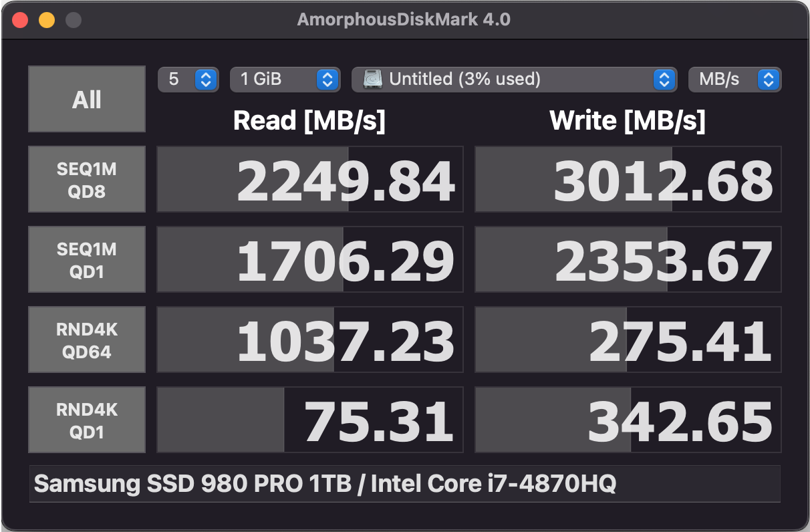The image size is (810, 532).
Task: Click the SEQ1M QD8 read result bar
Action: tap(309, 178)
